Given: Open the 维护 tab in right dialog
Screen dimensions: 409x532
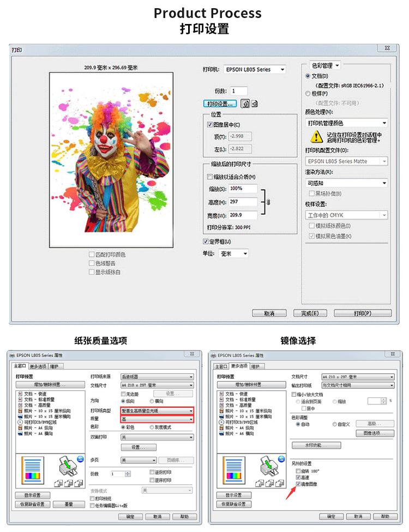Looking at the screenshot, I should pyautogui.click(x=256, y=366).
